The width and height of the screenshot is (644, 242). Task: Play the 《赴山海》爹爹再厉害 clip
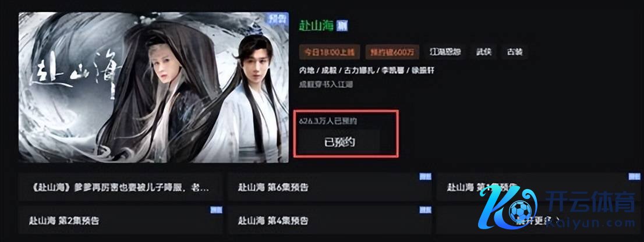(x=121, y=187)
